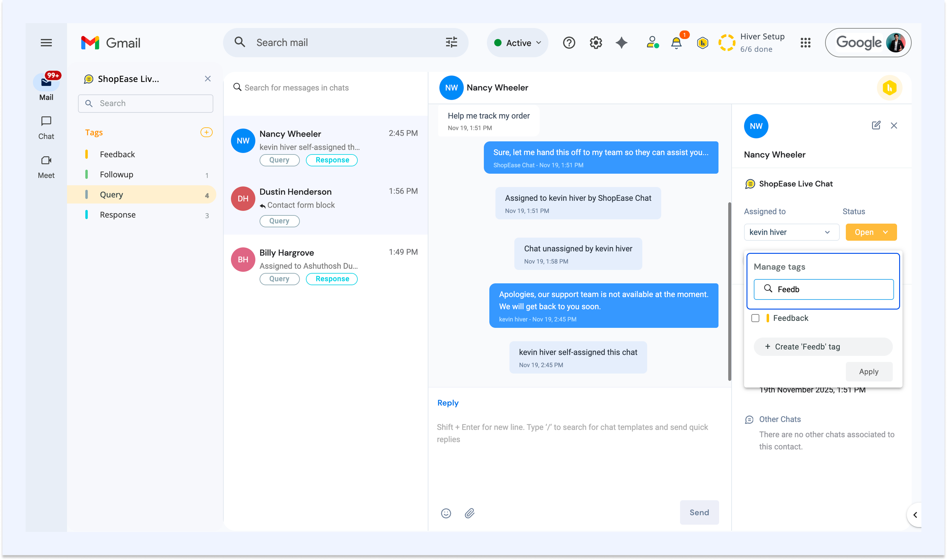Click Create 'Feedb' tag button

[x=823, y=346]
